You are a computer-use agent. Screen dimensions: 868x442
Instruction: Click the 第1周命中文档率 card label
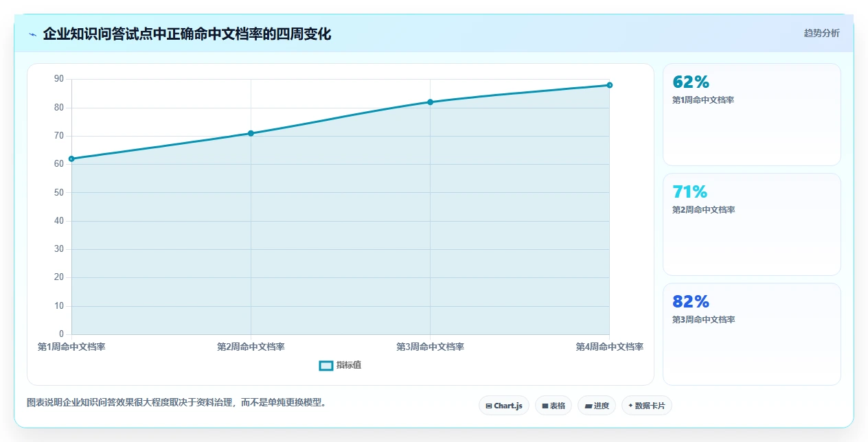[x=704, y=100]
